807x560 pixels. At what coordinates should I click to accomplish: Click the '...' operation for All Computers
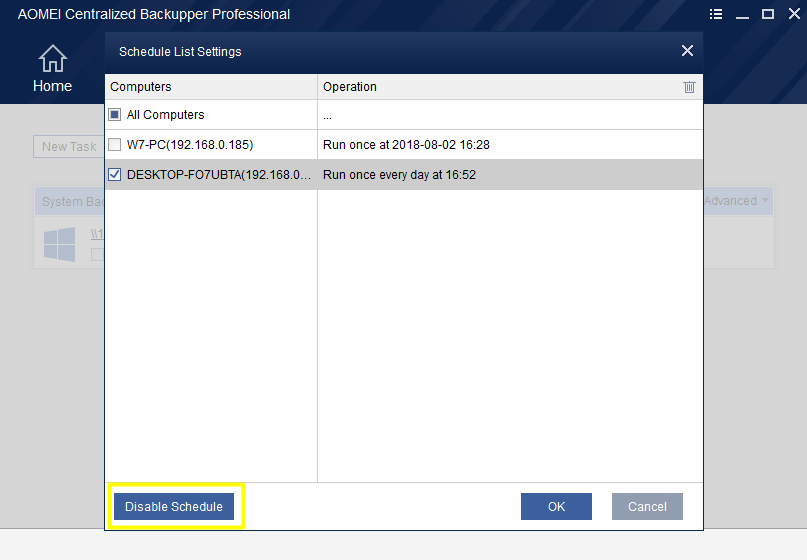click(327, 117)
